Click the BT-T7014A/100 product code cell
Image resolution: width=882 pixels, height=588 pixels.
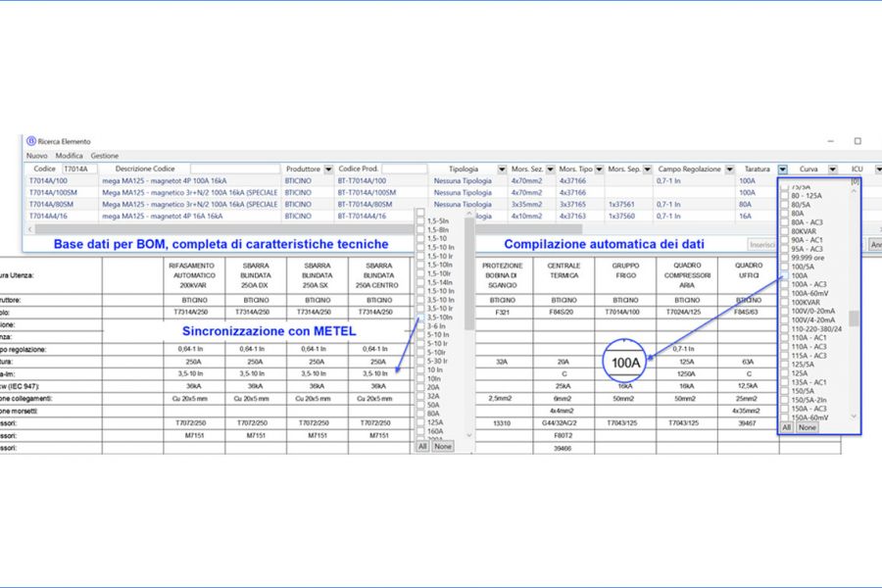pos(362,180)
